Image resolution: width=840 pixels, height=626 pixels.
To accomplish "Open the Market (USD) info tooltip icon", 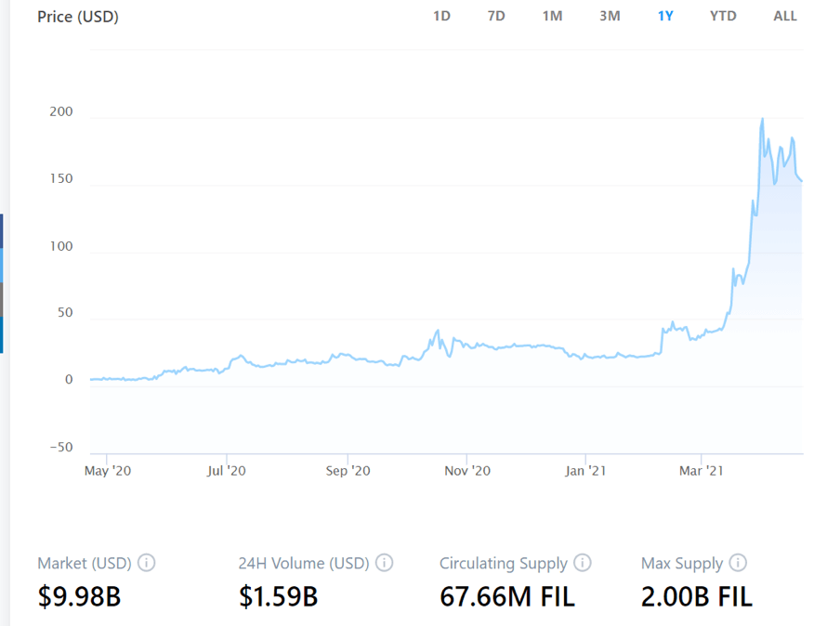I will tap(149, 563).
